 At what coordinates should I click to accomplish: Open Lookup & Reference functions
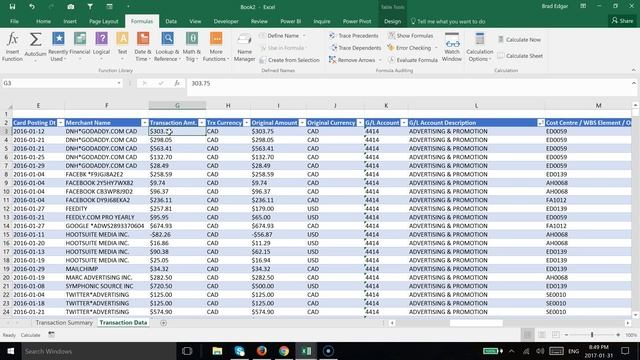pos(167,47)
